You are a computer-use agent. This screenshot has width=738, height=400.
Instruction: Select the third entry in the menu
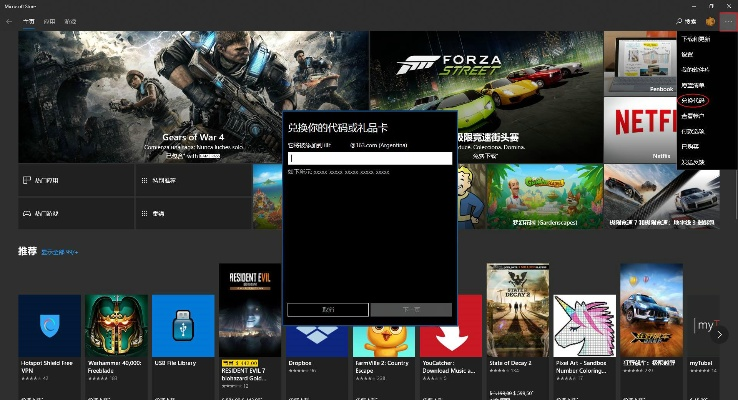(695, 70)
